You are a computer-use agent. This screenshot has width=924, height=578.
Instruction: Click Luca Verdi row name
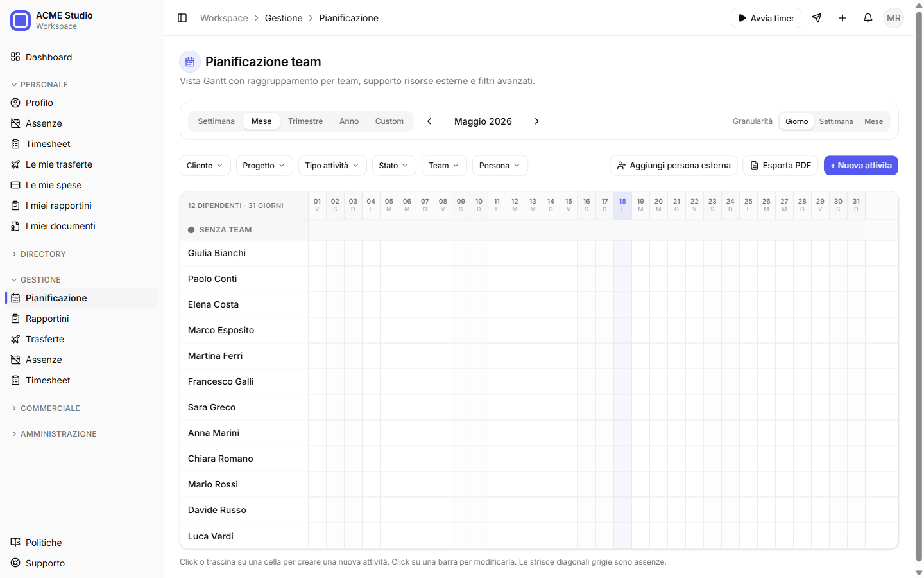click(x=210, y=536)
